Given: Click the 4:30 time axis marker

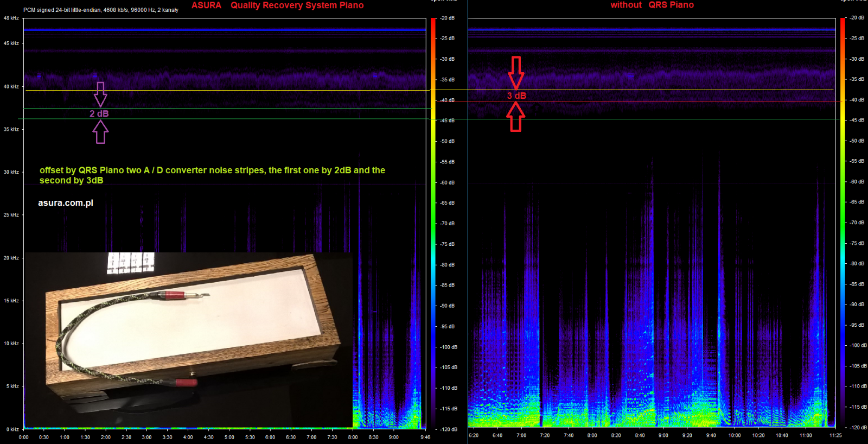Looking at the screenshot, I should tap(208, 437).
